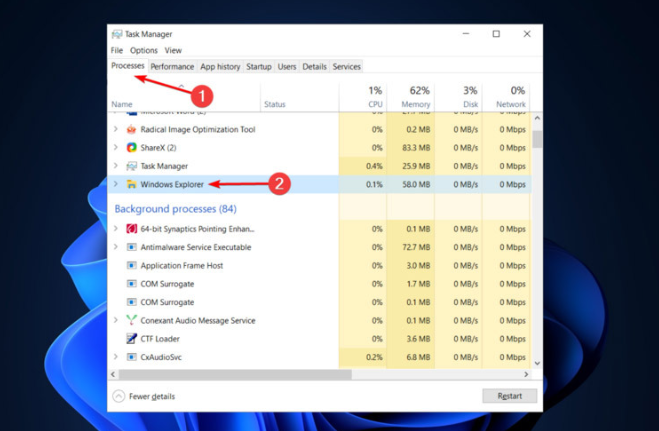Click the Task Manager process row icon
Screen dimensions: 659x431
(x=131, y=166)
